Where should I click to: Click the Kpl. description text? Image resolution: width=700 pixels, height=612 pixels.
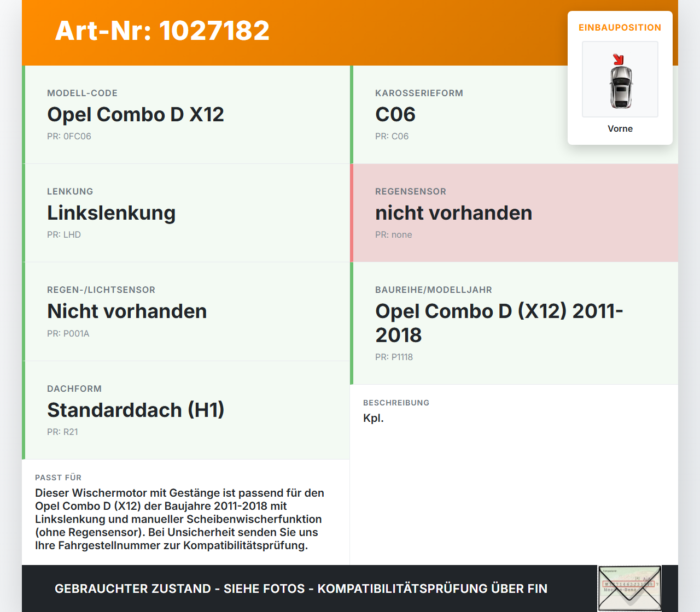pyautogui.click(x=374, y=419)
